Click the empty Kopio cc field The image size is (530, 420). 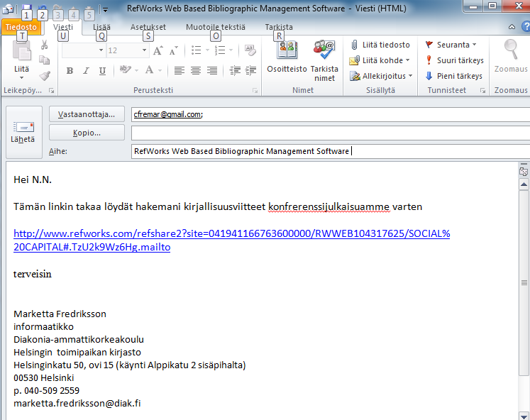[x=330, y=133]
